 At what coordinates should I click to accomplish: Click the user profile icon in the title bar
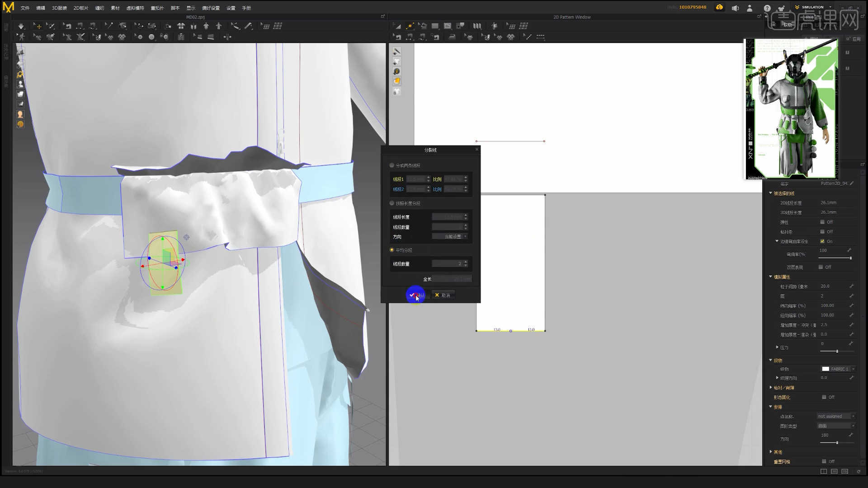[x=750, y=8]
